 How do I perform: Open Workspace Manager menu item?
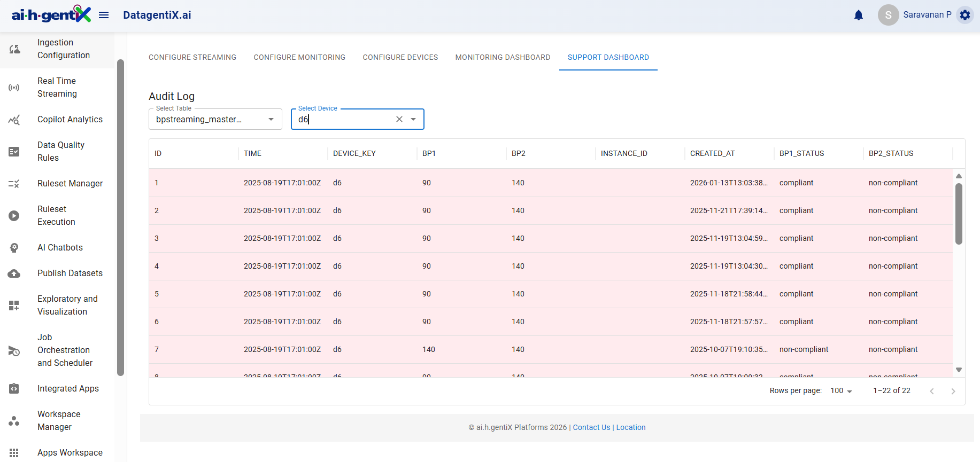coord(57,421)
